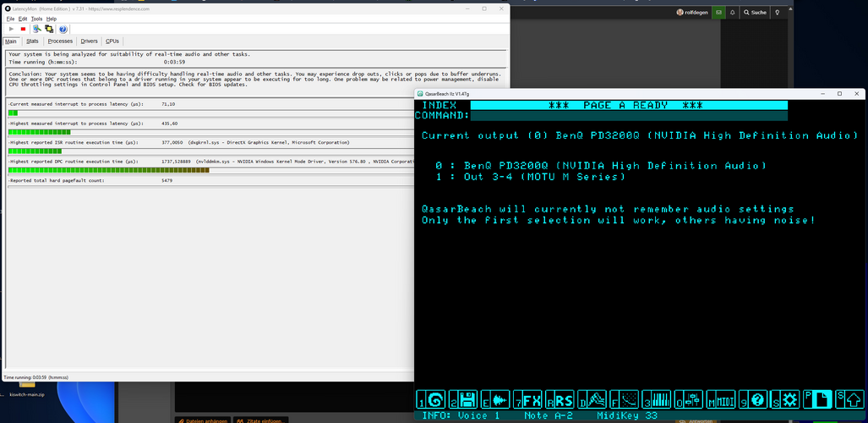This screenshot has height=423, width=868.
Task: Open LatencyMon help via blue question icon
Action: click(63, 29)
